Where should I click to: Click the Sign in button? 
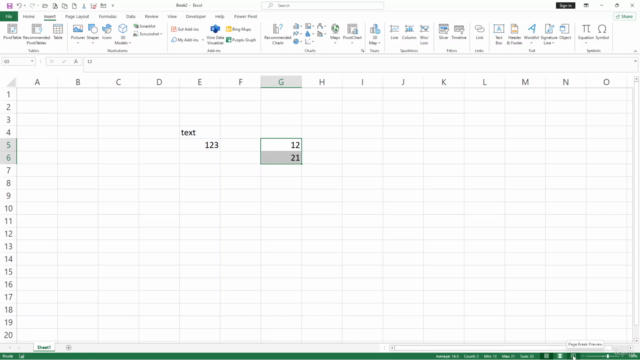tap(565, 5)
